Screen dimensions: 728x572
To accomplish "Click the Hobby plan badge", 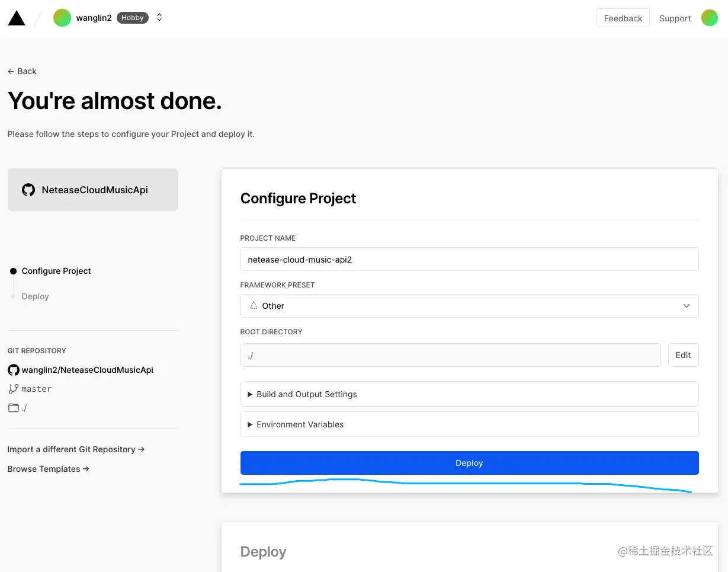I will pyautogui.click(x=133, y=18).
